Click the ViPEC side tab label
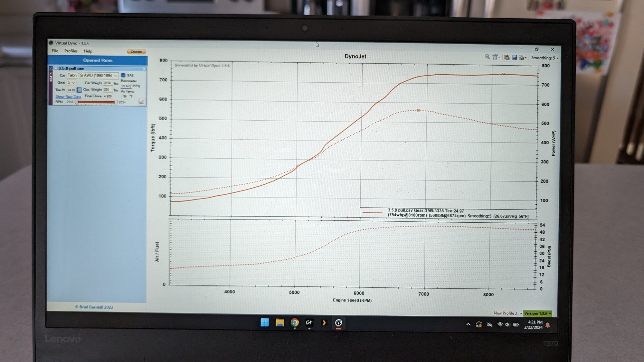 (x=51, y=77)
